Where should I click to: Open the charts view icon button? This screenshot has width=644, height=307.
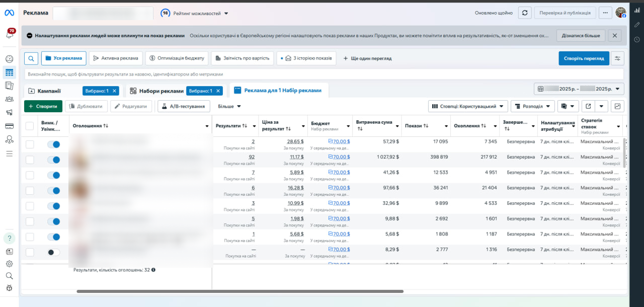618,106
